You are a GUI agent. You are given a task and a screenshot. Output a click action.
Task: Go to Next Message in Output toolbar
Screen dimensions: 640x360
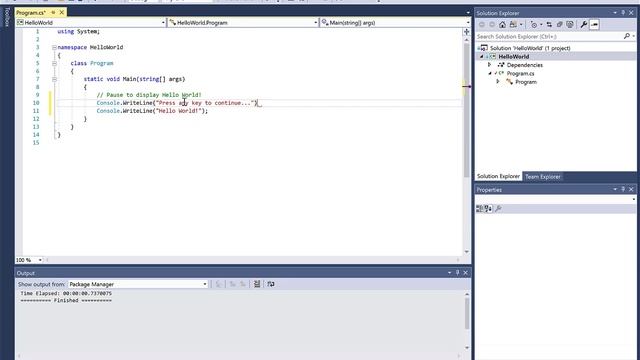tap(242, 284)
